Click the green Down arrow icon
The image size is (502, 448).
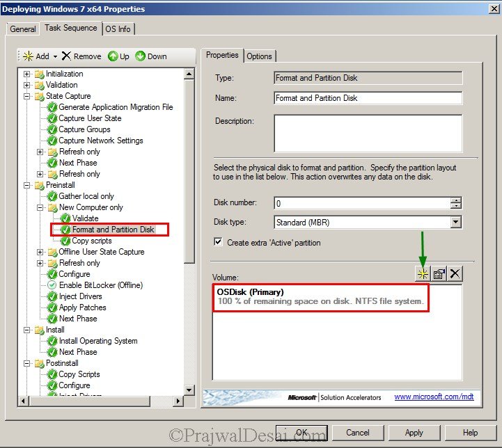(x=140, y=56)
